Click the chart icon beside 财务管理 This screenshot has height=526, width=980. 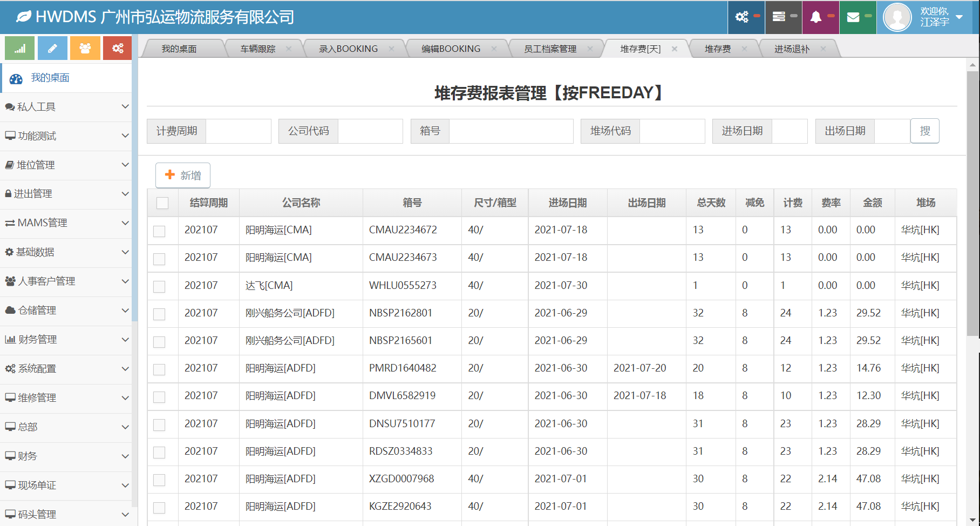pos(10,339)
